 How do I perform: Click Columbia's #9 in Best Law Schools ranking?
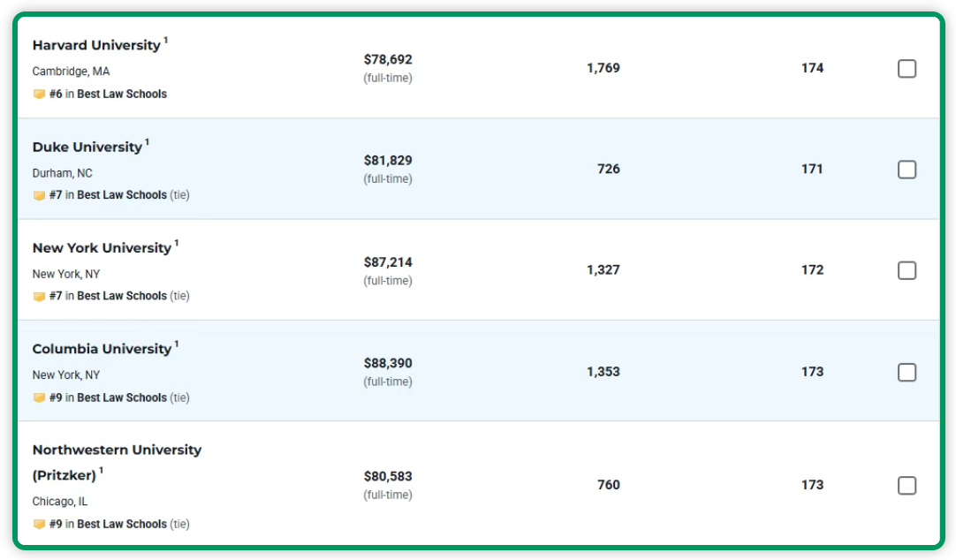pos(108,397)
